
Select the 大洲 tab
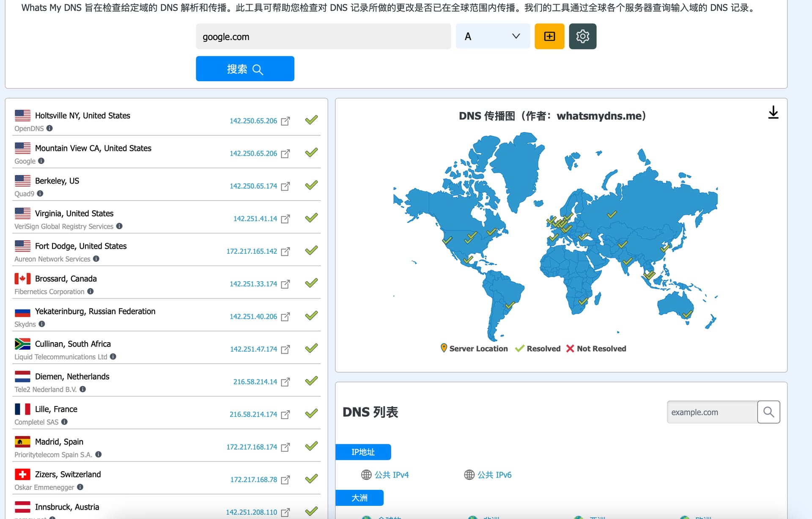coord(359,498)
